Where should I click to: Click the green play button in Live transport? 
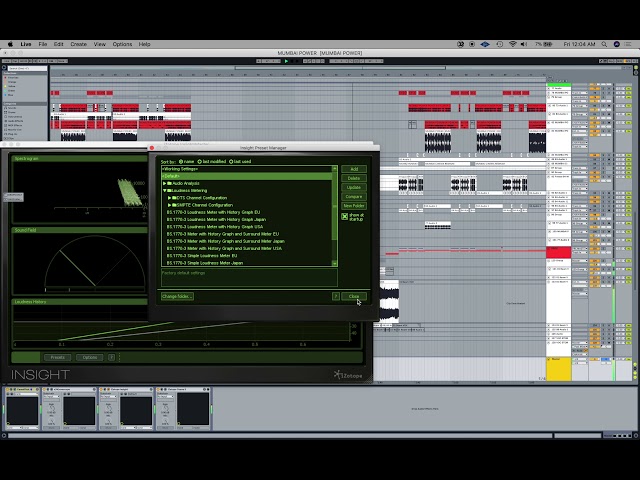coord(286,61)
